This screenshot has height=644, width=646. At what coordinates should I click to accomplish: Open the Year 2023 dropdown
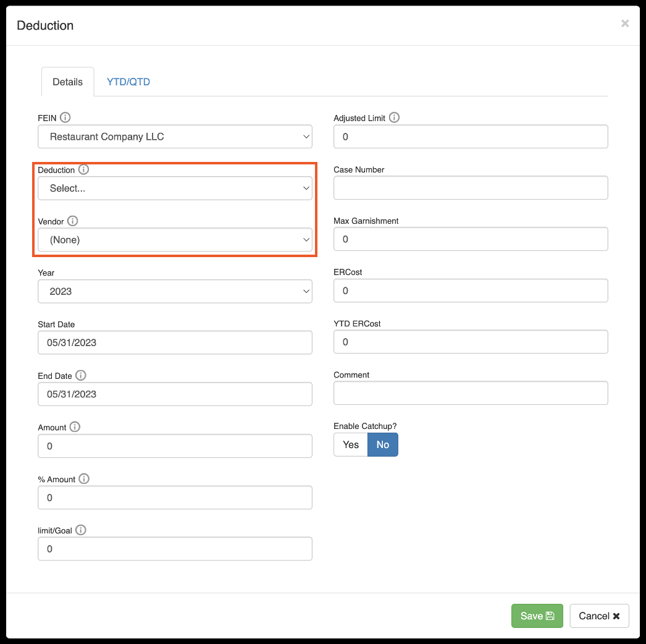(175, 291)
